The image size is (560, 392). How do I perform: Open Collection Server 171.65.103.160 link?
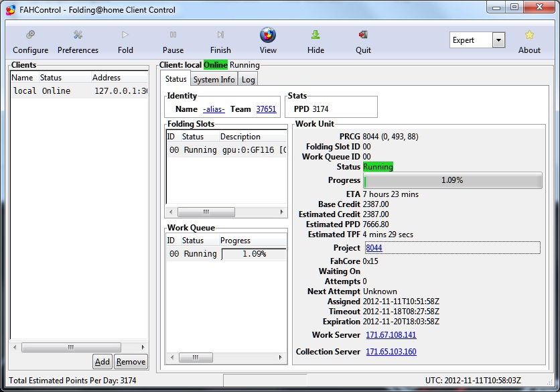(391, 352)
